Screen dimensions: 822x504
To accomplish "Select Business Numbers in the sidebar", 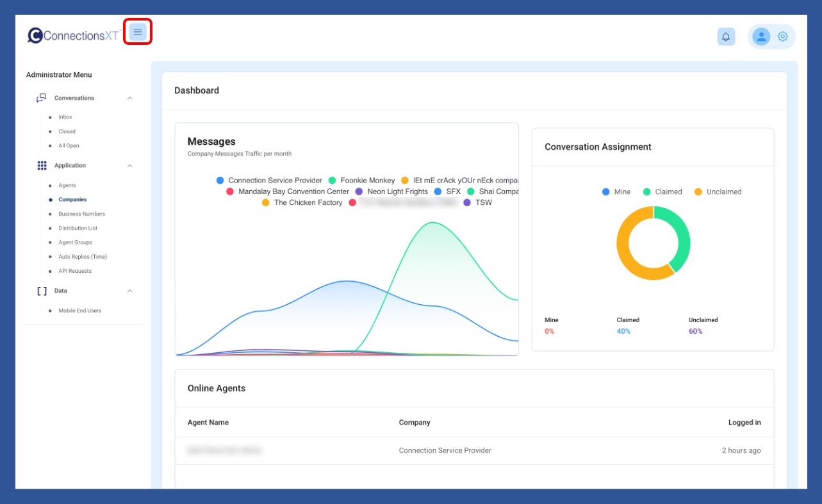I will pyautogui.click(x=81, y=214).
